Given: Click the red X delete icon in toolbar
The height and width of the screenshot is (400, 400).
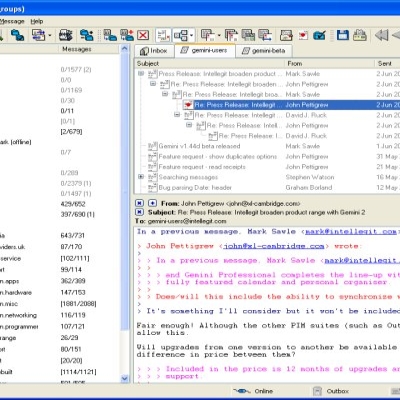Looking at the screenshot, I should pos(143,35).
